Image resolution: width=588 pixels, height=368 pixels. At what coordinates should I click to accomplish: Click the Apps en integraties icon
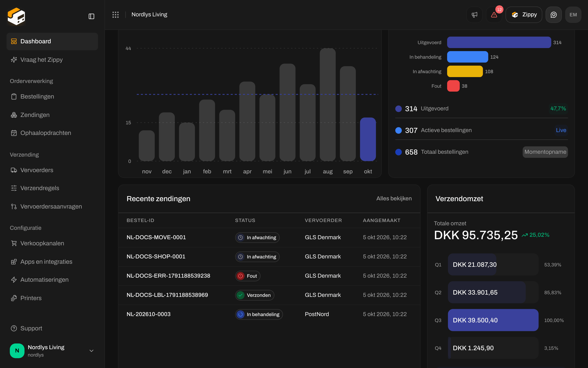tap(14, 262)
